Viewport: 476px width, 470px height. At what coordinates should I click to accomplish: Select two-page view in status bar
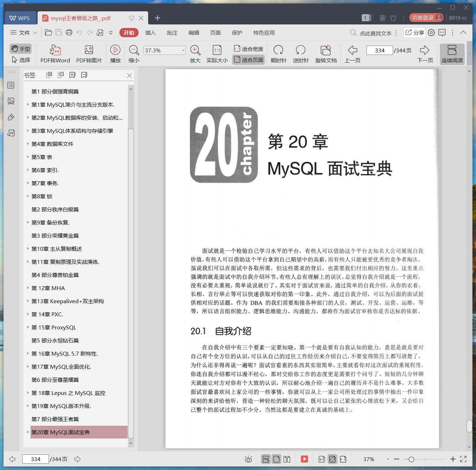click(x=287, y=459)
